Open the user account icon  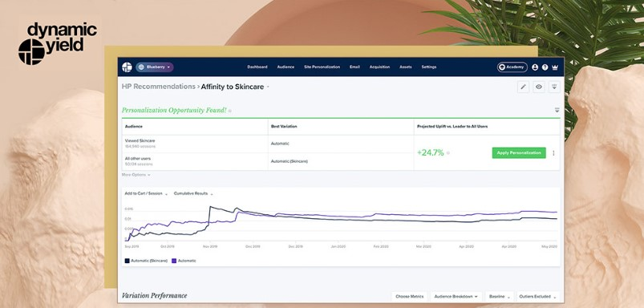pos(535,67)
